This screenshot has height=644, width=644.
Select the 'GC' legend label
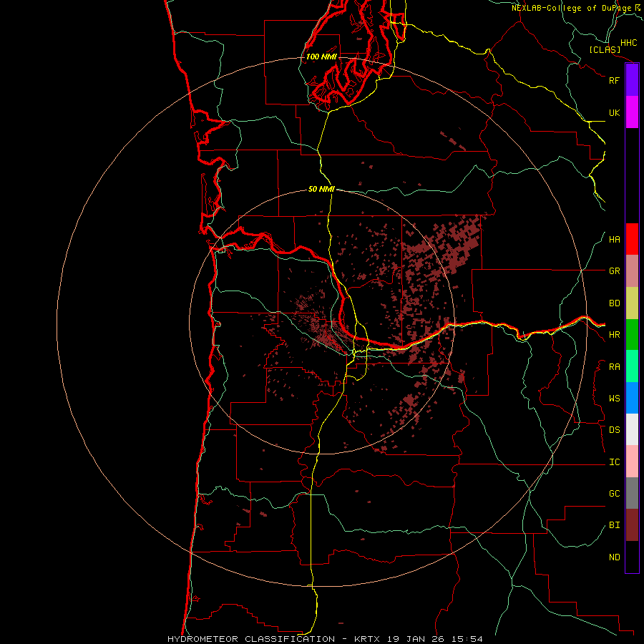tap(614, 494)
